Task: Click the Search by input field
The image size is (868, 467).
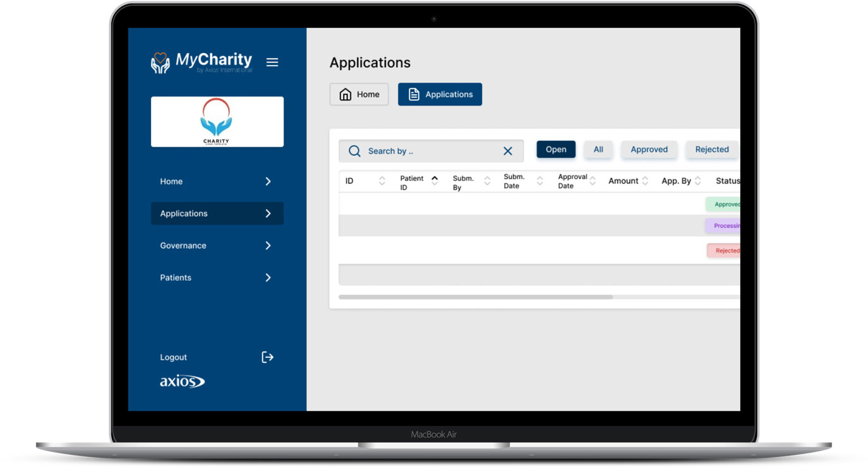Action: [430, 151]
